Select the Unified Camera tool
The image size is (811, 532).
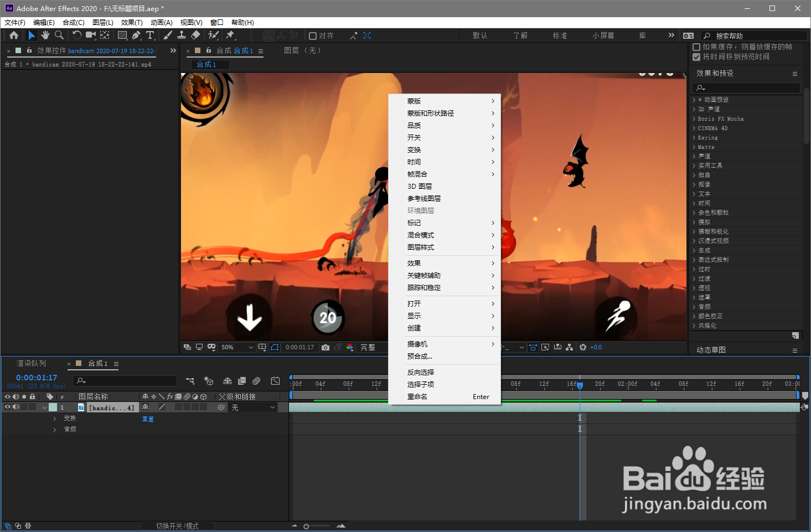(x=91, y=35)
